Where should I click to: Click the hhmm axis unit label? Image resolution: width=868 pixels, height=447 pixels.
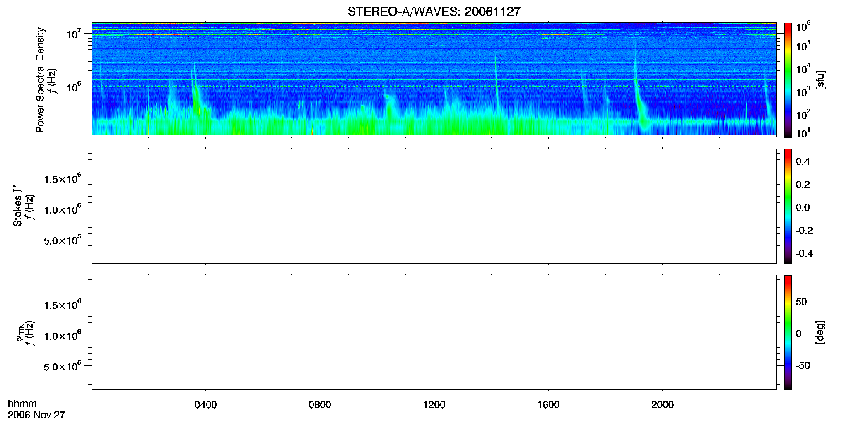click(x=22, y=404)
